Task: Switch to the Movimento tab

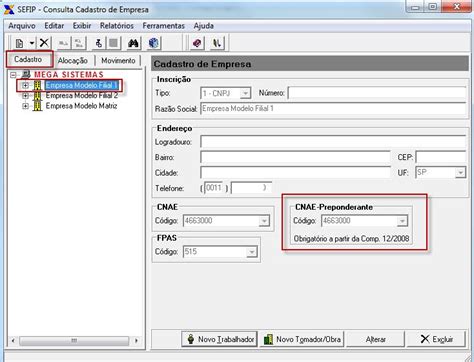Action: pyautogui.click(x=118, y=61)
